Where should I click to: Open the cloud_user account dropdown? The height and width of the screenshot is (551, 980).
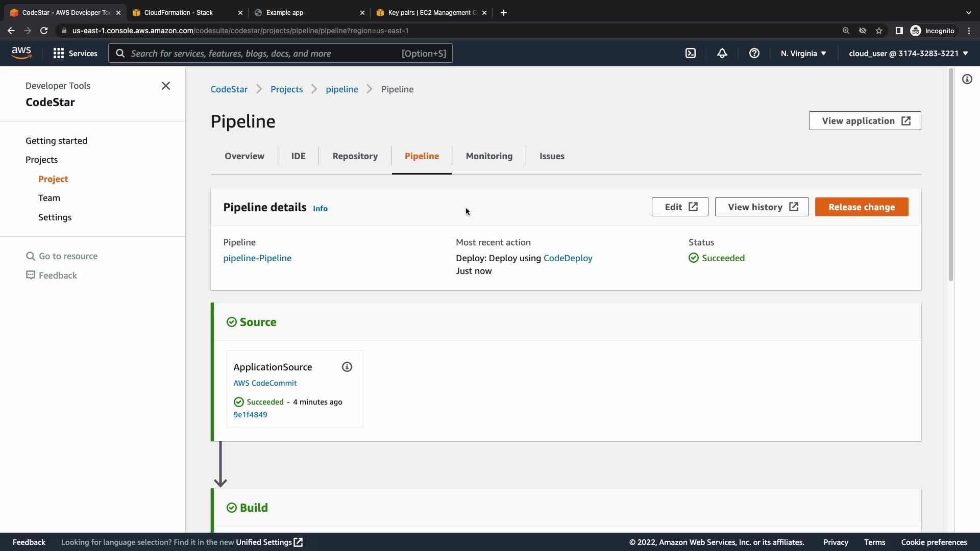(x=908, y=53)
